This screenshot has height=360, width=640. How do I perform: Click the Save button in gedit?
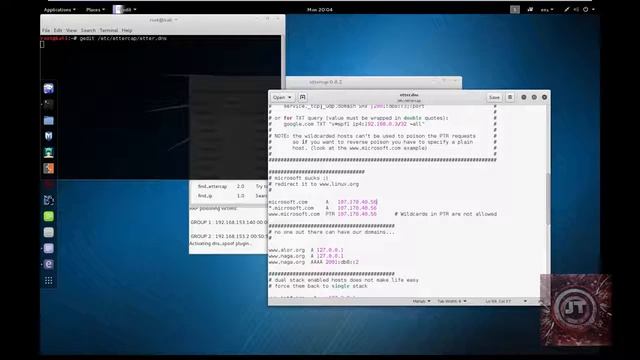pyautogui.click(x=494, y=98)
